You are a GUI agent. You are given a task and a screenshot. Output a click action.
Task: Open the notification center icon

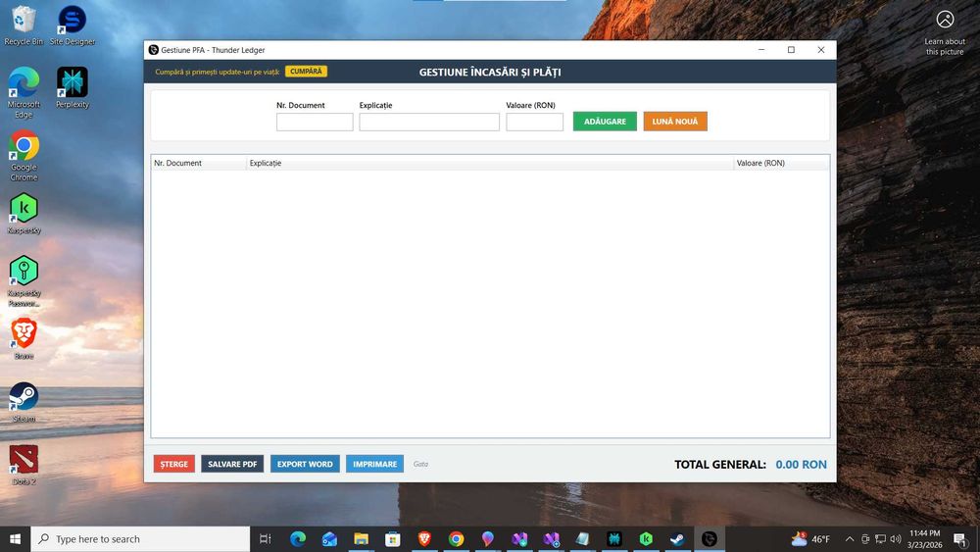(960, 539)
